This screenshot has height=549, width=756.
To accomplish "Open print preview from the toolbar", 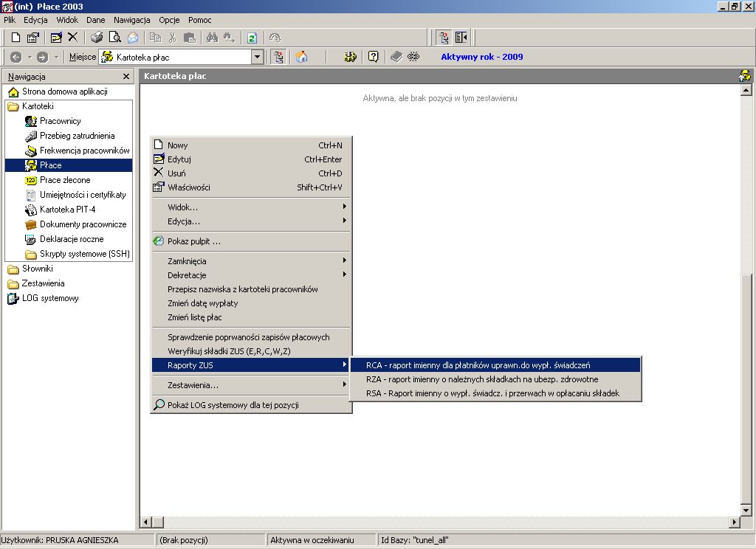I will point(114,38).
